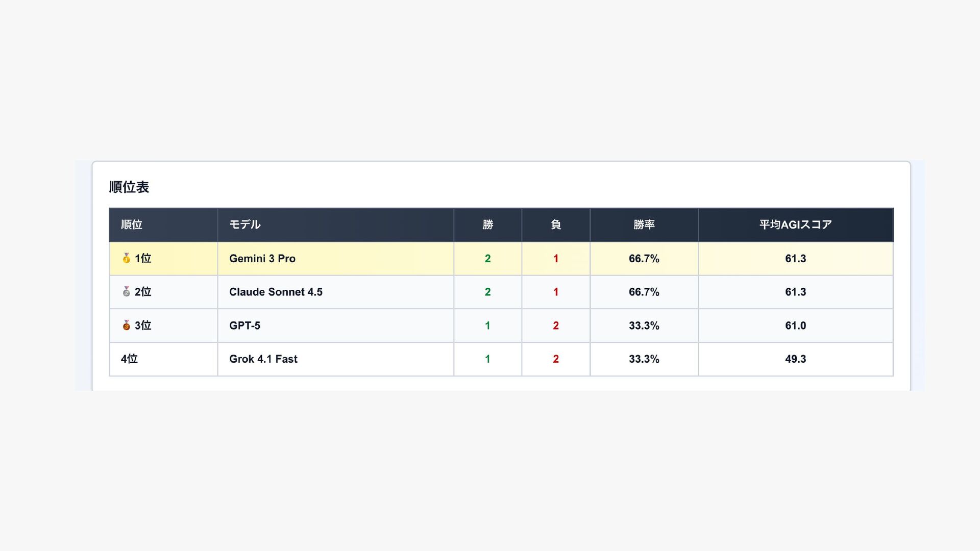
Task: Click Grok 4.1 Fast's 49.3 score
Action: [795, 359]
